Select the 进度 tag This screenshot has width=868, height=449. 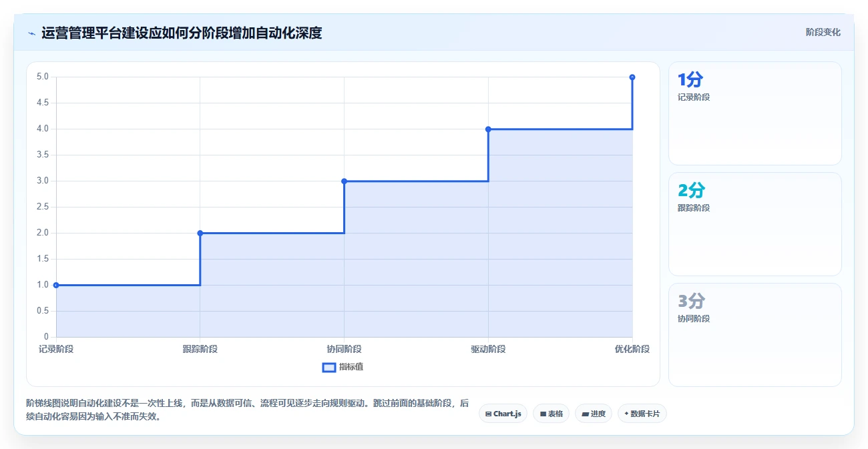tap(594, 414)
